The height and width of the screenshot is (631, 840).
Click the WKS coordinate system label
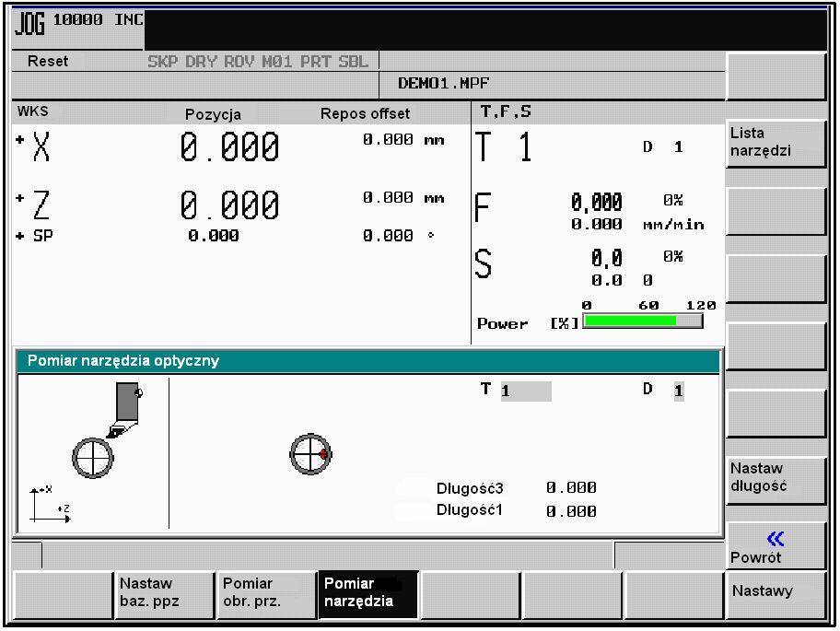point(32,111)
